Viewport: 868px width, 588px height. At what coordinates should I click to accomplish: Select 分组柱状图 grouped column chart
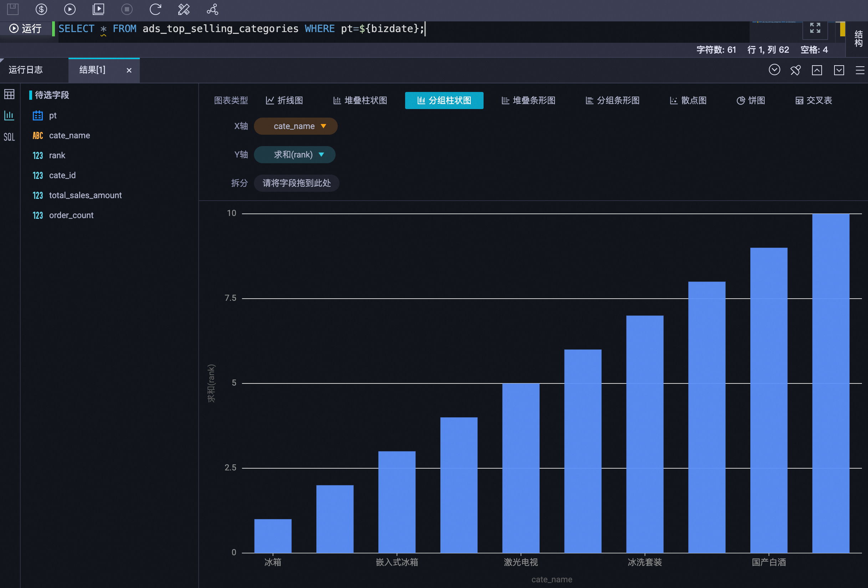(x=444, y=100)
